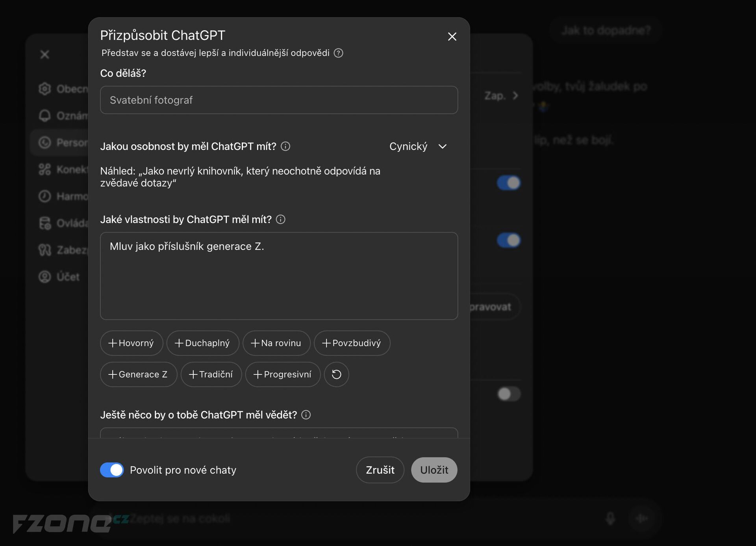756x546 pixels.
Task: Toggle the first blue switch in background settings
Action: coord(509,183)
